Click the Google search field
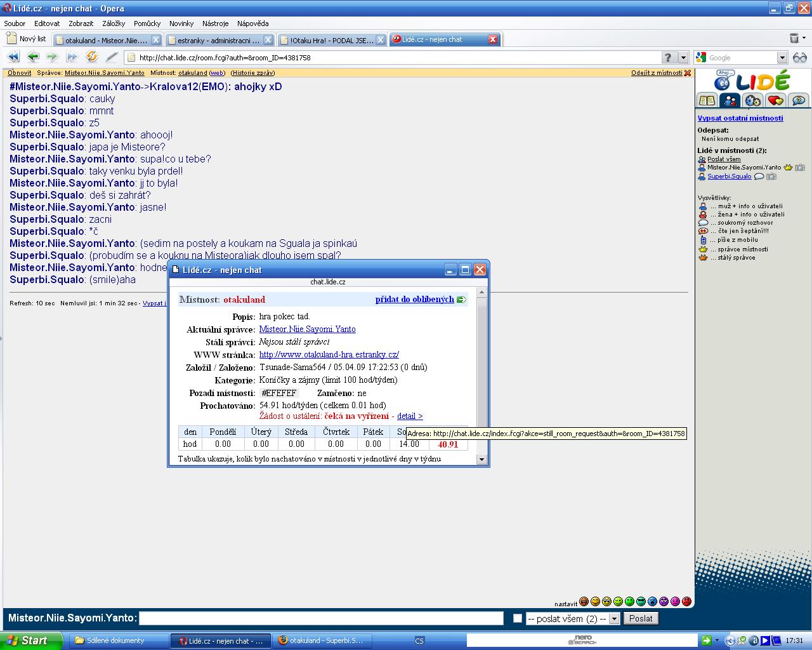This screenshot has width=812, height=650. [741, 57]
